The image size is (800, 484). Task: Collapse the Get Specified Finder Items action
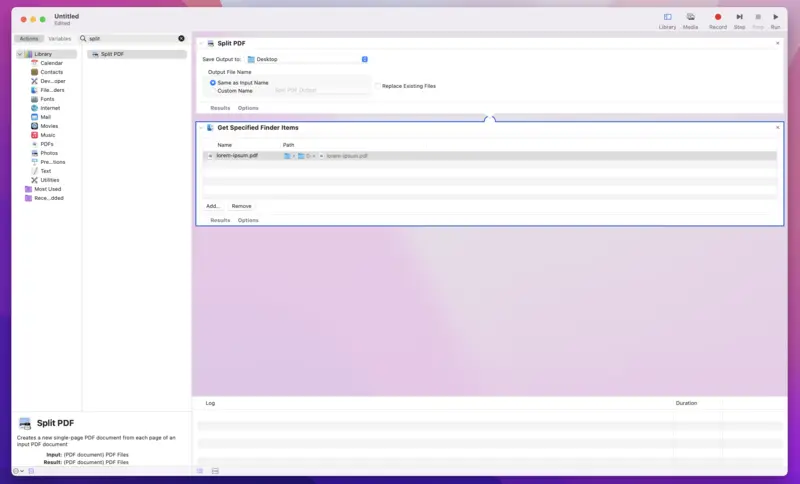[201, 128]
